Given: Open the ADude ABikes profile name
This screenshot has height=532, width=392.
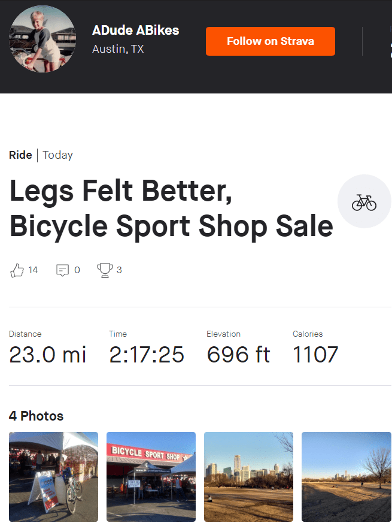Looking at the screenshot, I should 135,31.
